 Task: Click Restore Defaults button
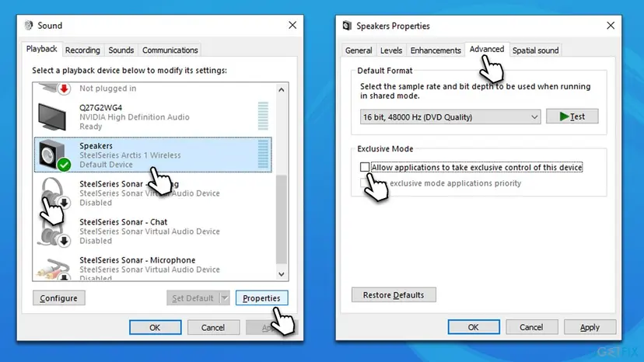click(x=394, y=294)
